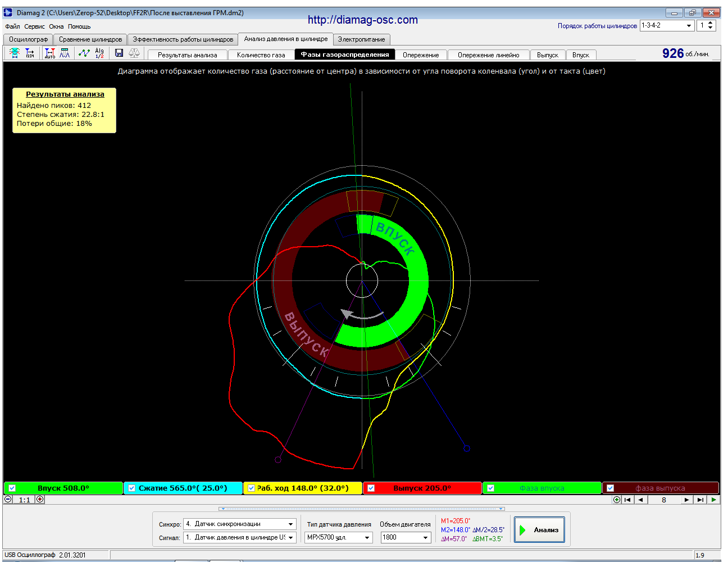This screenshot has height=562, width=728.
Task: Toggle the Сжатие 565.0° checkbox
Action: click(132, 488)
